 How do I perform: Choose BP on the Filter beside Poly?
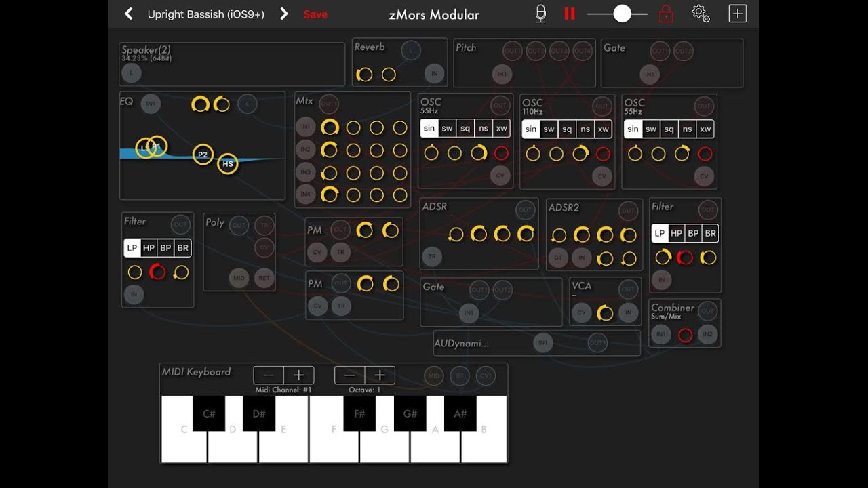(166, 248)
